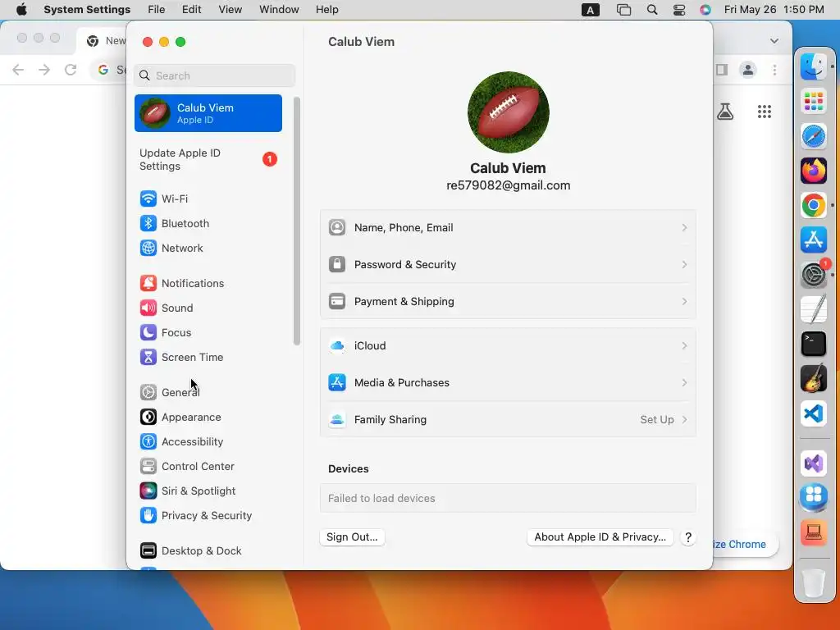Click Chrome Labs flask icon

[725, 112]
